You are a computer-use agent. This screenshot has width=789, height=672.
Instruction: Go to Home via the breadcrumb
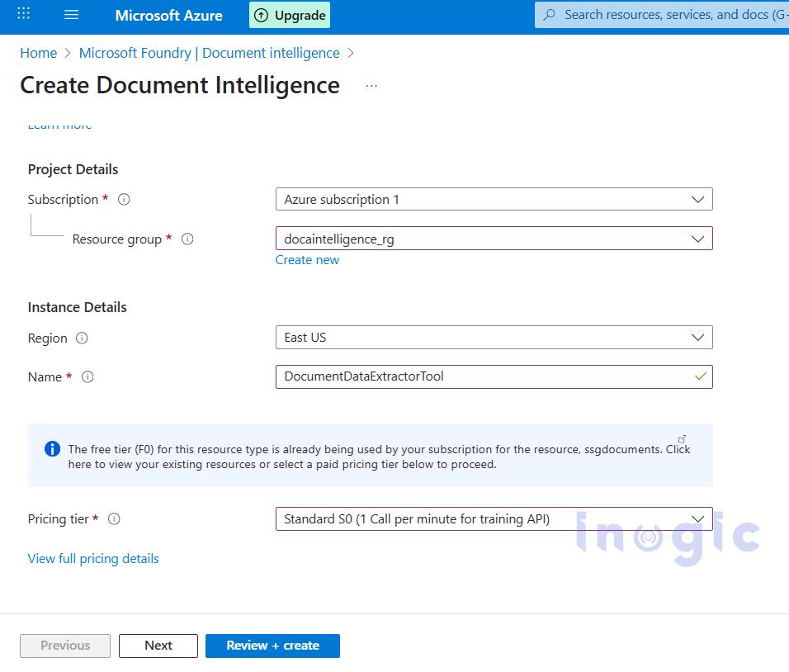[38, 53]
